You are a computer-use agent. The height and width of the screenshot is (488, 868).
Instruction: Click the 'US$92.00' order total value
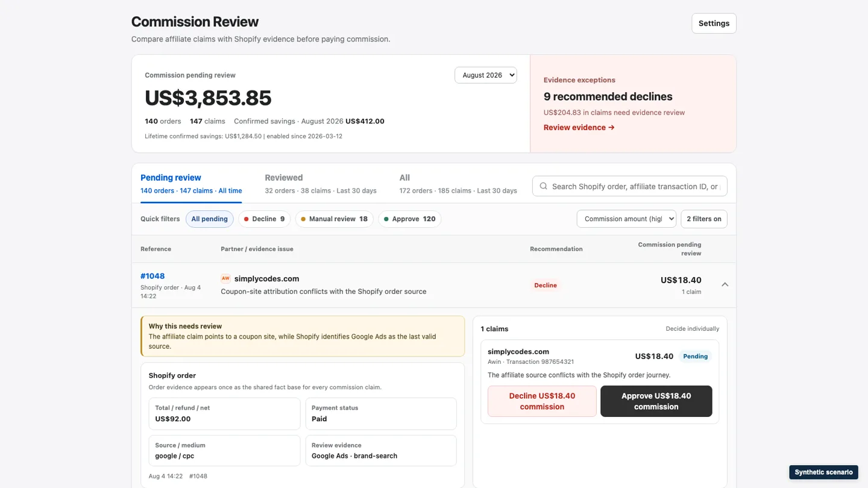[172, 419]
